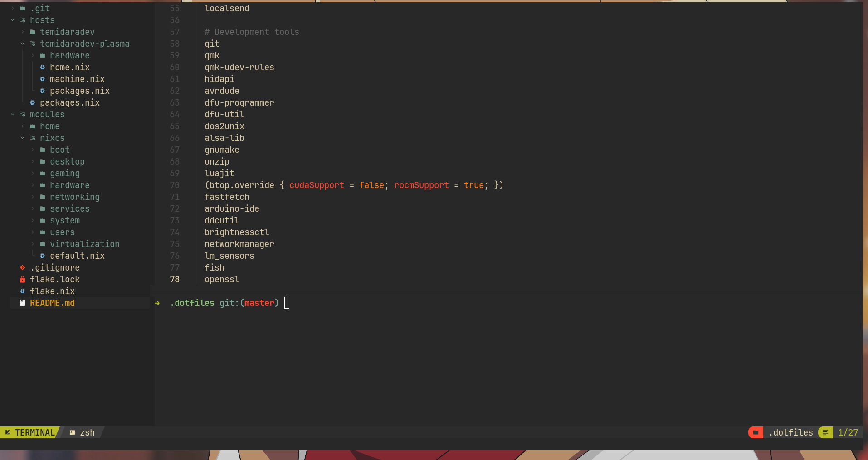Click the git icon beside .gitignore
Viewport: 868px width, 460px height.
(22, 268)
